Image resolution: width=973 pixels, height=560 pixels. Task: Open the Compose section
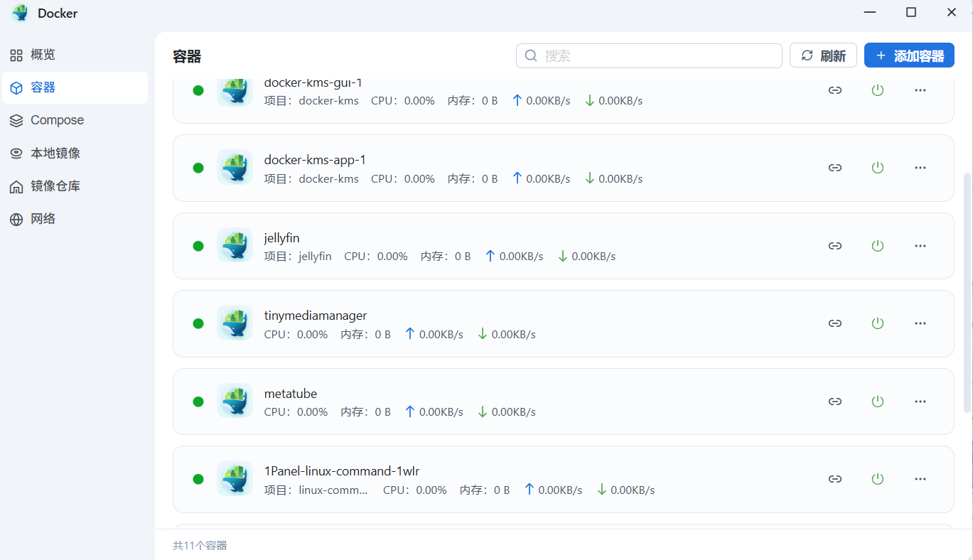point(75,120)
